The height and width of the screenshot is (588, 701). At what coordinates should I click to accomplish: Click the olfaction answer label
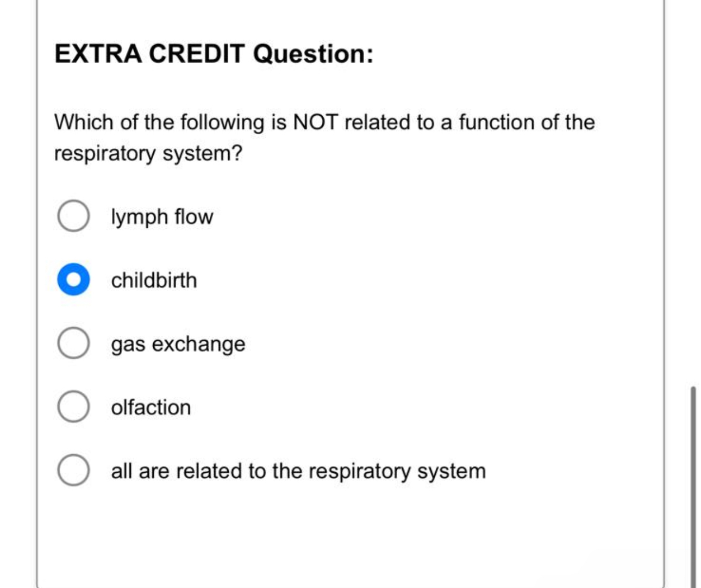tap(151, 406)
